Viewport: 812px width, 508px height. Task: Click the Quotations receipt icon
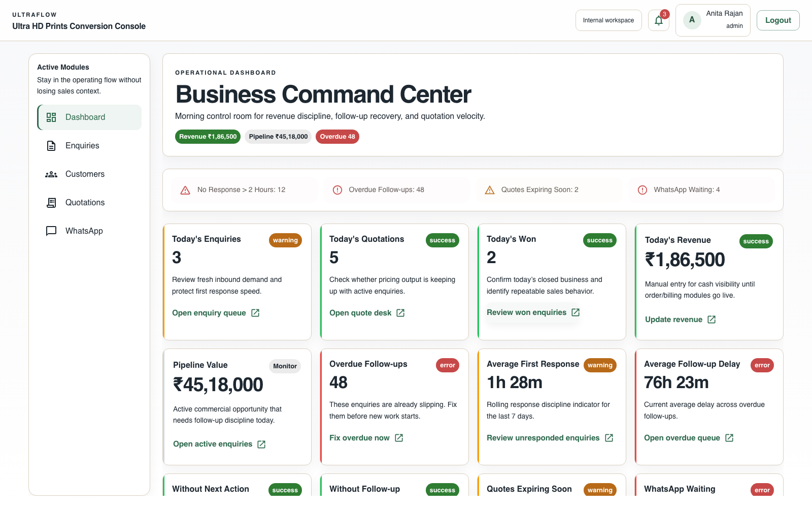[x=51, y=203]
